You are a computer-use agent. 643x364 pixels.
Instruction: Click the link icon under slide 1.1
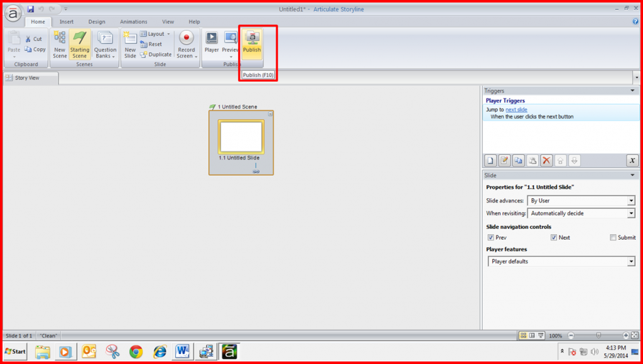point(256,172)
